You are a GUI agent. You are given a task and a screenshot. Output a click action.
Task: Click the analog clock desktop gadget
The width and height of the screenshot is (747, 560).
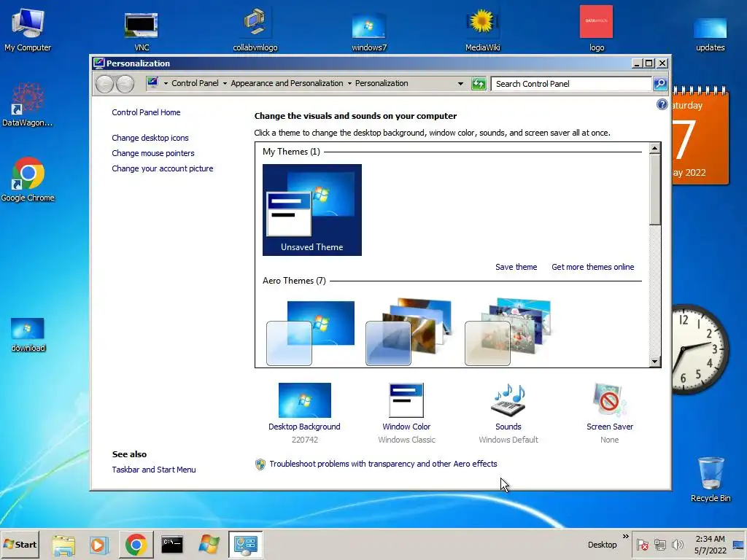click(x=700, y=349)
